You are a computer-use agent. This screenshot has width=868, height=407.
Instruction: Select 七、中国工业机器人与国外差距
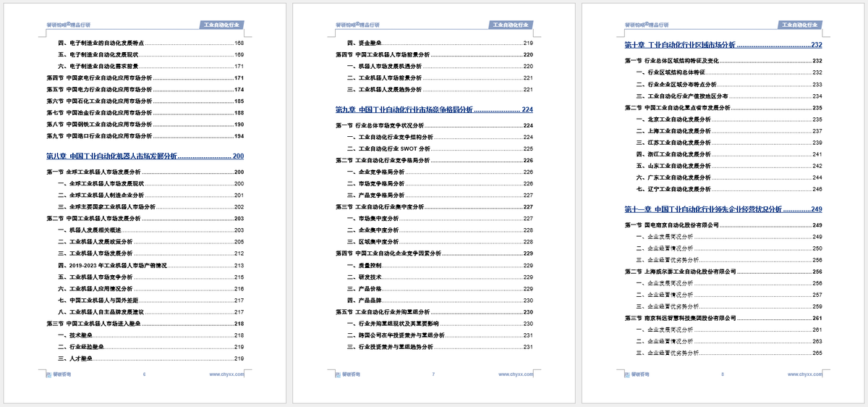click(150, 301)
